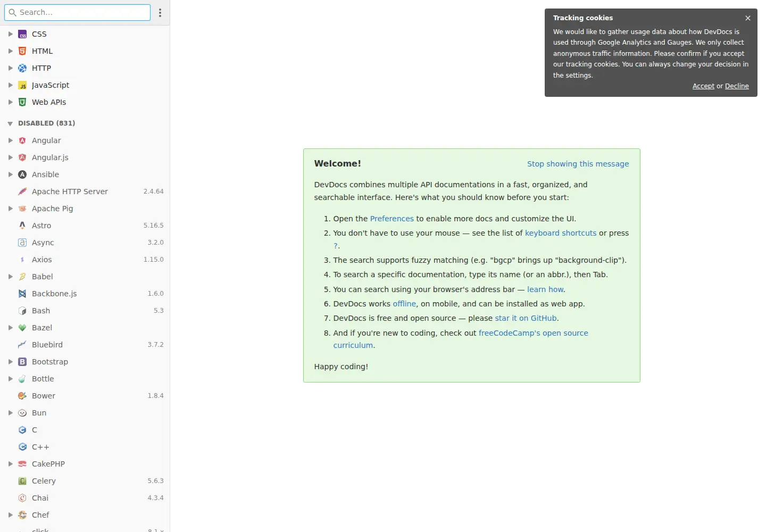Click the Bun logo icon
The height and width of the screenshot is (532, 766).
point(22,413)
